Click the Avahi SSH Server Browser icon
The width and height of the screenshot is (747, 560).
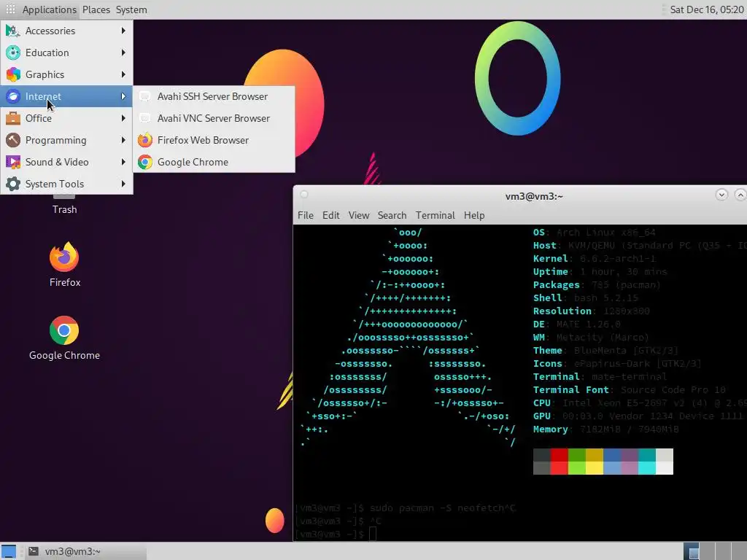[x=145, y=97]
